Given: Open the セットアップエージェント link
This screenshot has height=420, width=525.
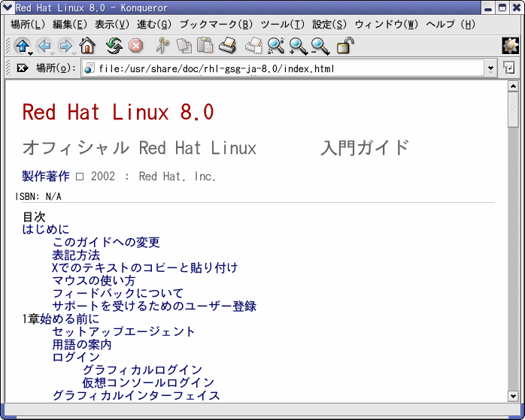Looking at the screenshot, I should (124, 332).
